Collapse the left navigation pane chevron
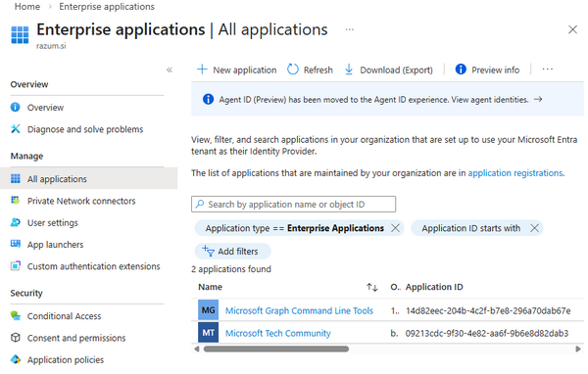Viewport: 588px width, 374px height. point(170,70)
